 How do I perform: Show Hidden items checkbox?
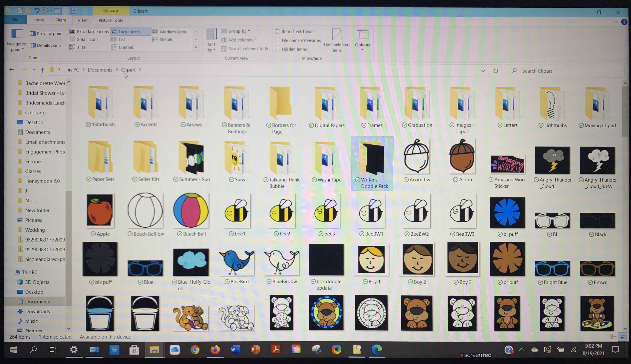pos(277,49)
